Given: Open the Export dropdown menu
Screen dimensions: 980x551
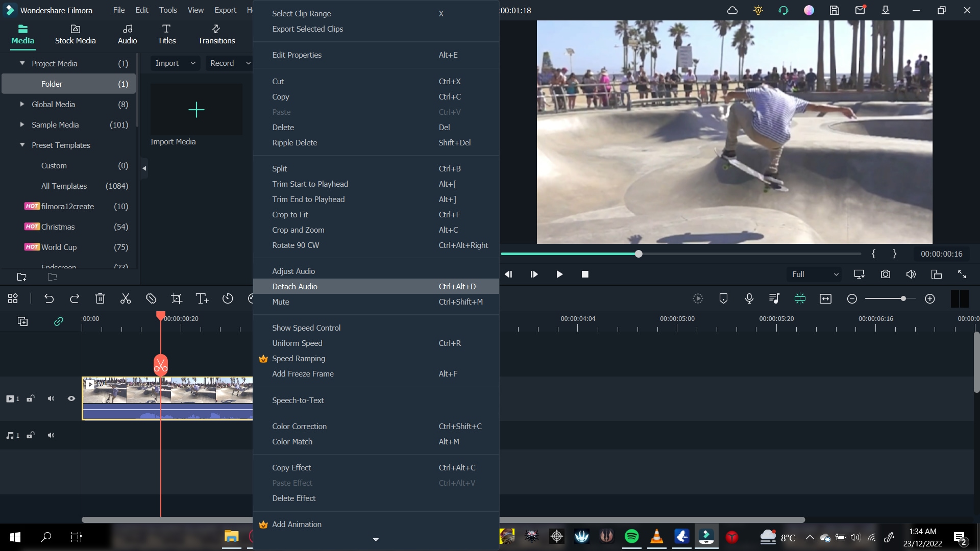Looking at the screenshot, I should click(224, 9).
